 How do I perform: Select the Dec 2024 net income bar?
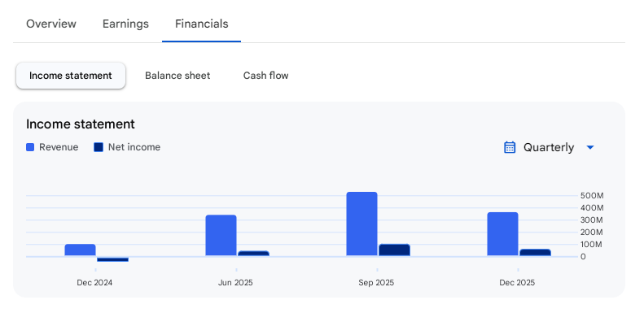[112, 259]
